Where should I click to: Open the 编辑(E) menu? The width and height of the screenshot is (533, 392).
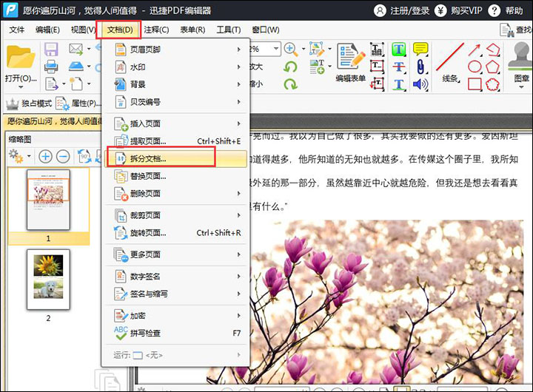[x=47, y=30]
